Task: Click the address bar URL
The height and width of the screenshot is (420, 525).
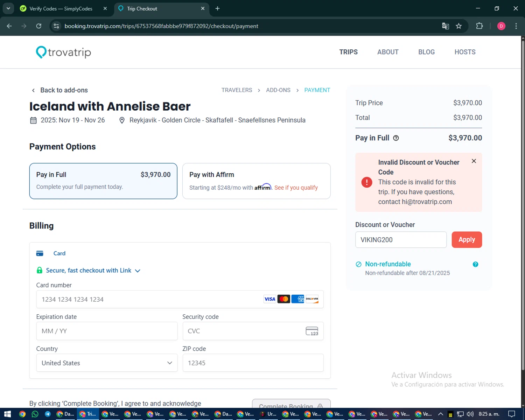Action: coord(161,26)
